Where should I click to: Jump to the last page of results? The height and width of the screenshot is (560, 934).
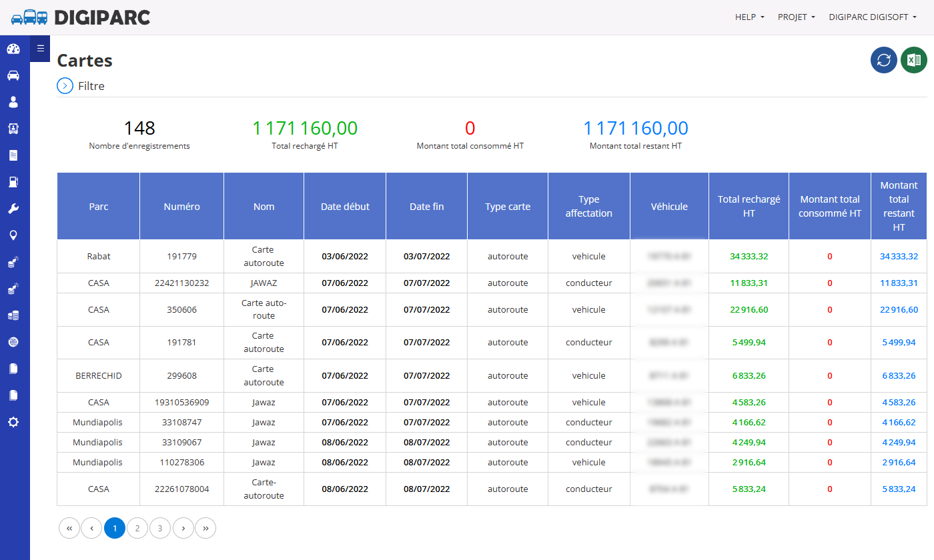[x=205, y=528]
